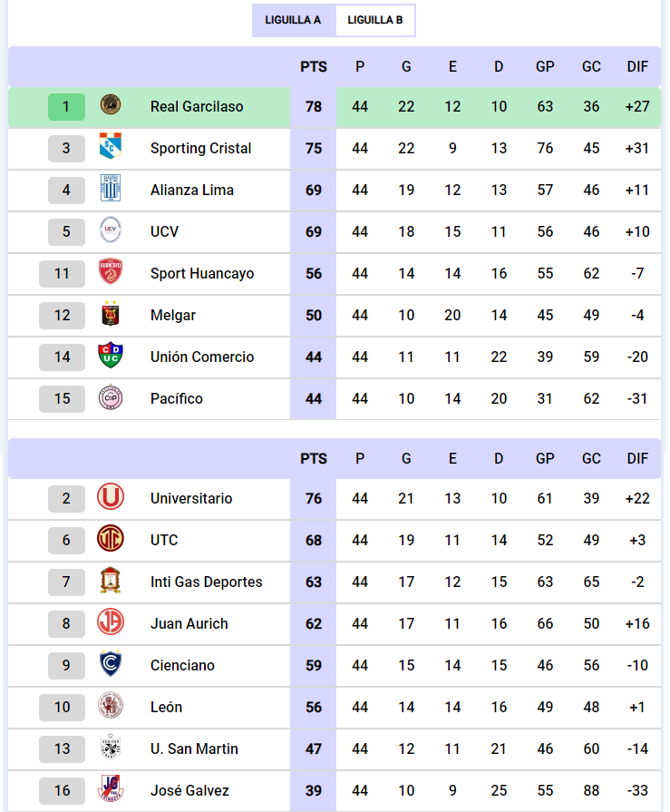Click the Real Garcilaso club crest
Image resolution: width=670 pixels, height=812 pixels.
click(x=111, y=106)
